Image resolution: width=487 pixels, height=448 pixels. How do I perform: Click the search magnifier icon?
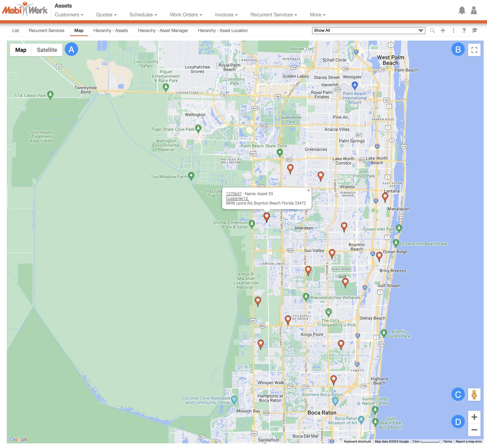click(x=432, y=31)
